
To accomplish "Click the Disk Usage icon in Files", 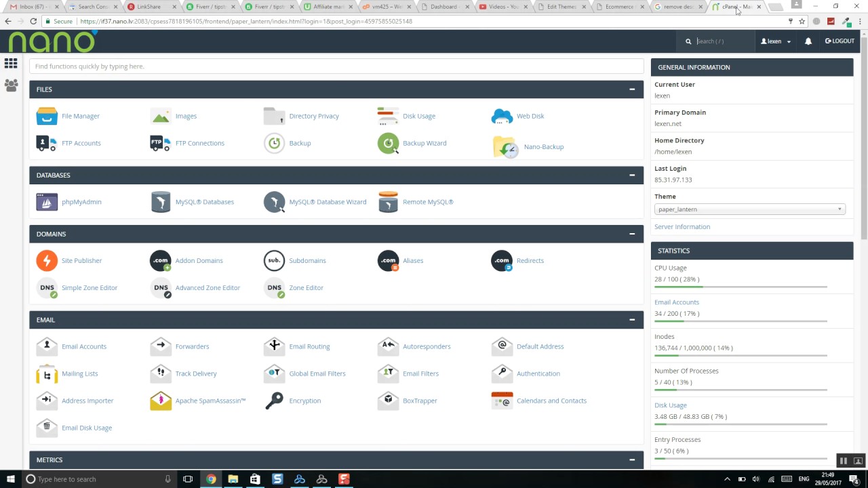I will click(388, 116).
